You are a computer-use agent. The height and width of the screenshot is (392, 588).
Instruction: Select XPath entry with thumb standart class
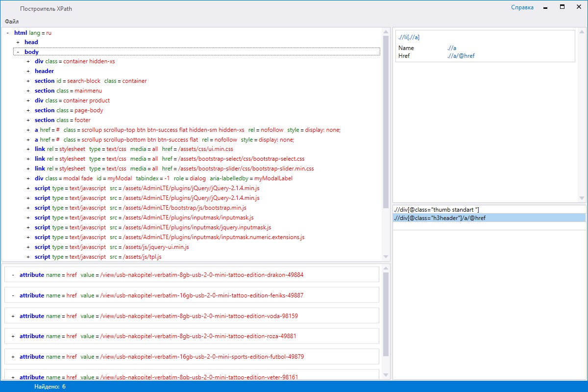[x=436, y=210]
